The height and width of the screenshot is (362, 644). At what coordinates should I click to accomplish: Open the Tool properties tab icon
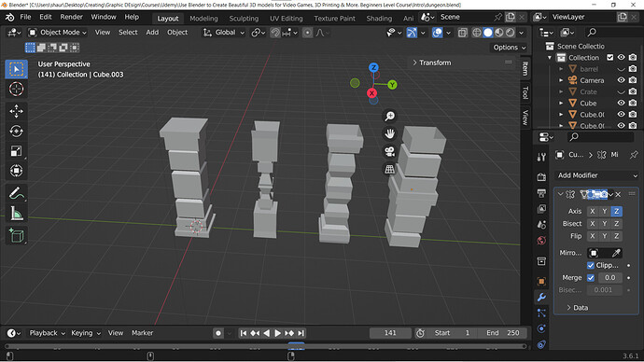coord(541,157)
